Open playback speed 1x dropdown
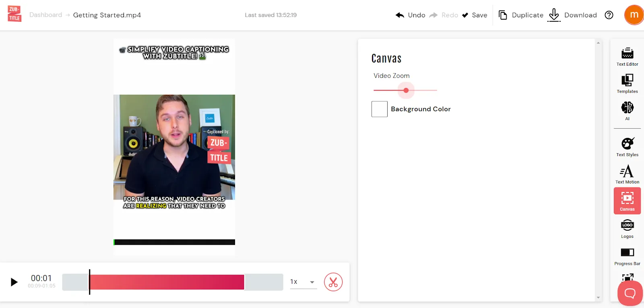This screenshot has height=308, width=644. click(303, 282)
